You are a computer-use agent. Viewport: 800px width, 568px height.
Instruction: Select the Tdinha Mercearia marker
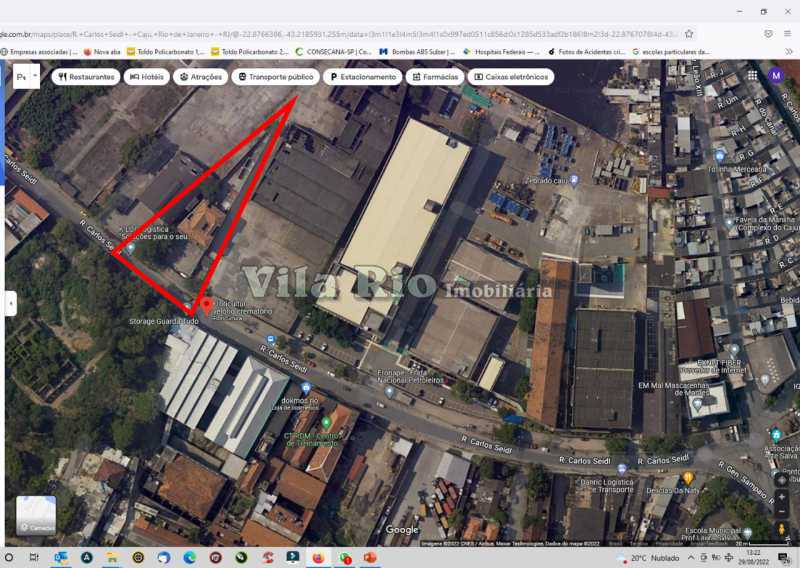point(719,156)
